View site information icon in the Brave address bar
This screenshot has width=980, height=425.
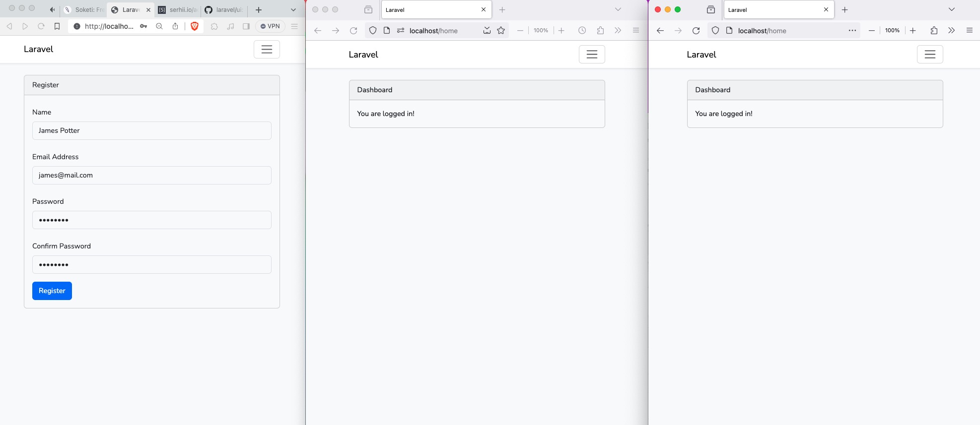coord(77,26)
